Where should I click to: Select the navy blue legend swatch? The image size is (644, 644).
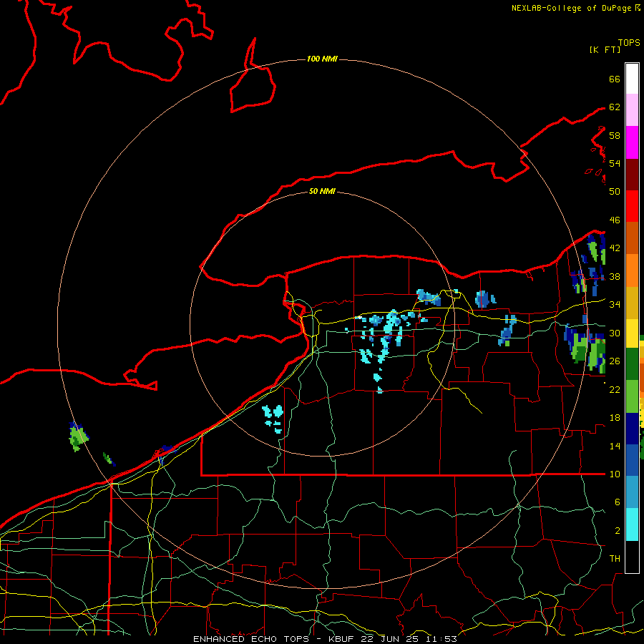tap(632, 429)
